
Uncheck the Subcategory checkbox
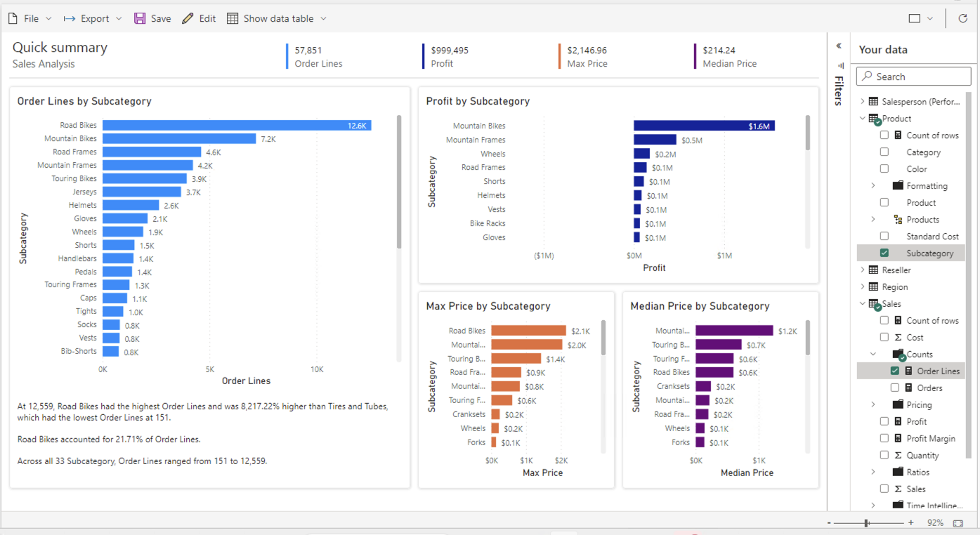[884, 253]
